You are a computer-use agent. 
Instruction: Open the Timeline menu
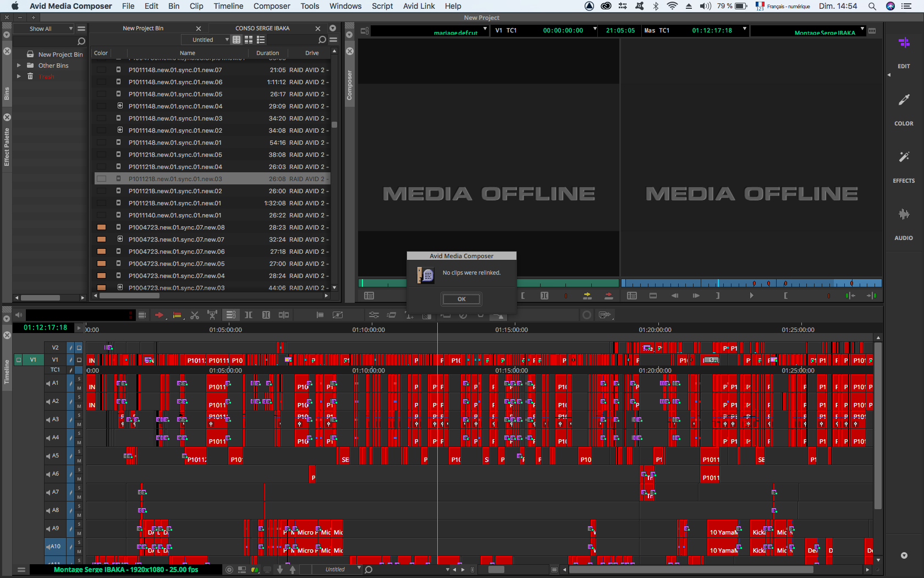tap(228, 6)
